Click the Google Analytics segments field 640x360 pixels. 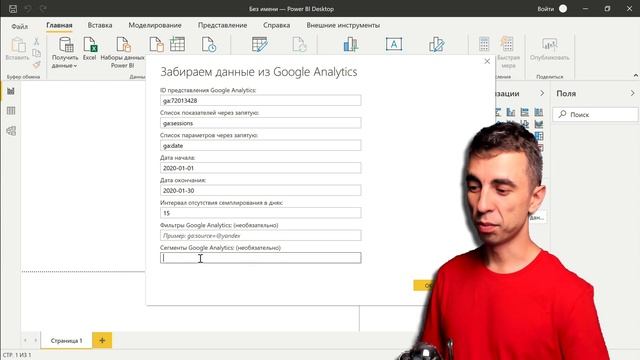pos(260,258)
